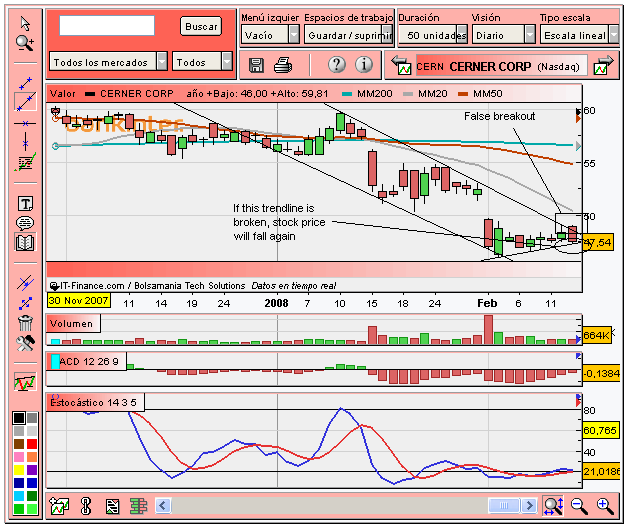
Task: Click the green bars layout icon at bottom
Action: pos(139,506)
